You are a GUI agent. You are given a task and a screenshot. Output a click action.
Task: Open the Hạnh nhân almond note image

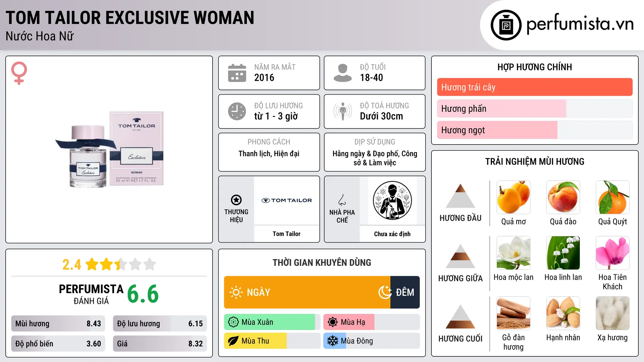tap(563, 313)
